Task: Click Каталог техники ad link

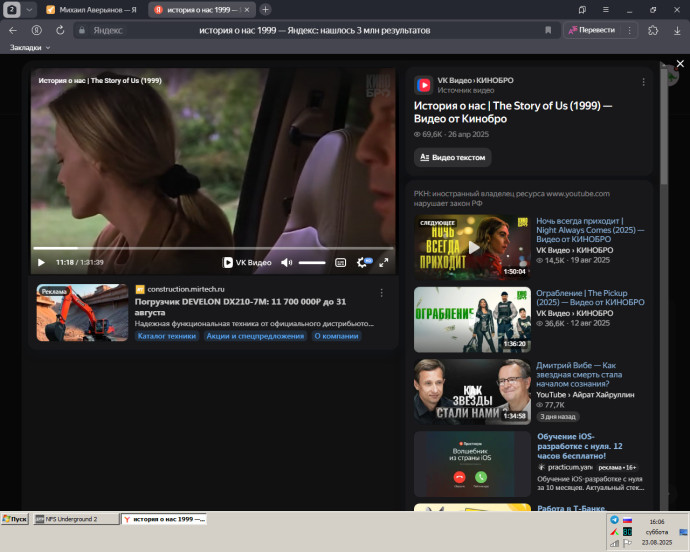Action: pos(167,336)
